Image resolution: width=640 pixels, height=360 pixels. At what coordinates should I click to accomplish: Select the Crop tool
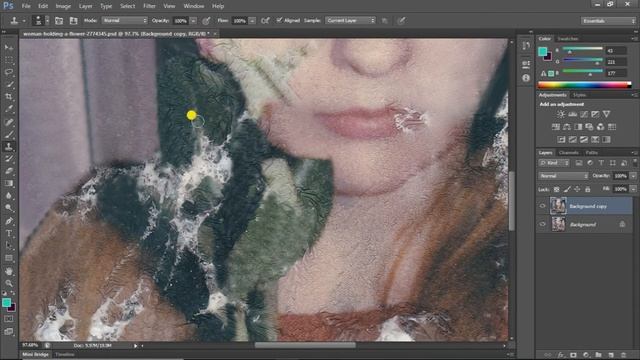pyautogui.click(x=9, y=97)
